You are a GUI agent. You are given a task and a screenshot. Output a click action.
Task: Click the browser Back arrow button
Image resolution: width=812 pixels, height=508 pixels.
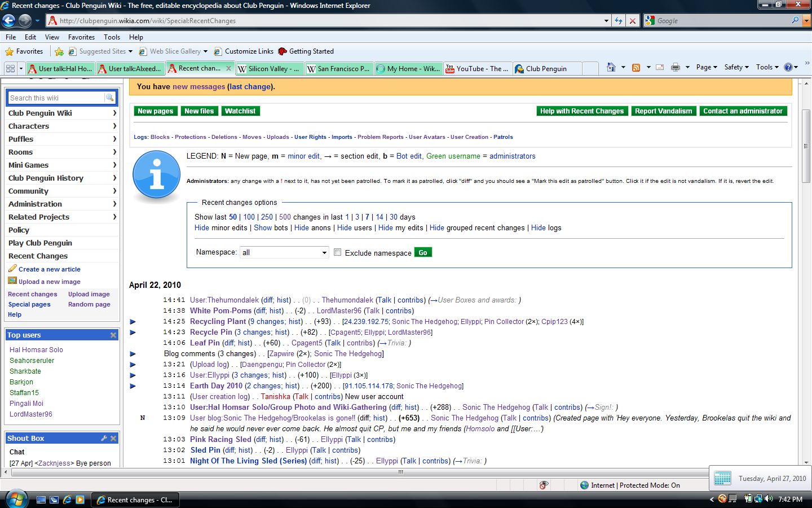[8, 21]
